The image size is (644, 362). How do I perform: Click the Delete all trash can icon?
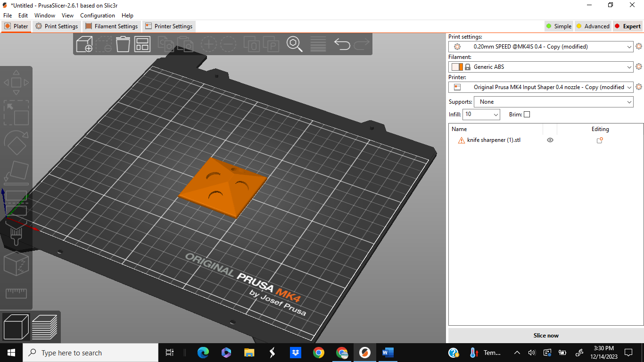[123, 44]
